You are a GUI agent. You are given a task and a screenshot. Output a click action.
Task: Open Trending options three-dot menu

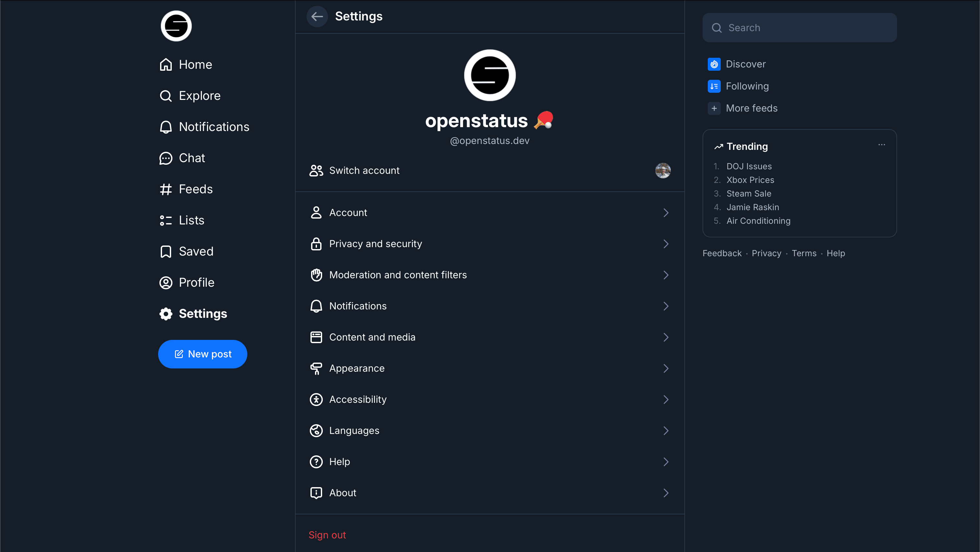[x=882, y=145]
